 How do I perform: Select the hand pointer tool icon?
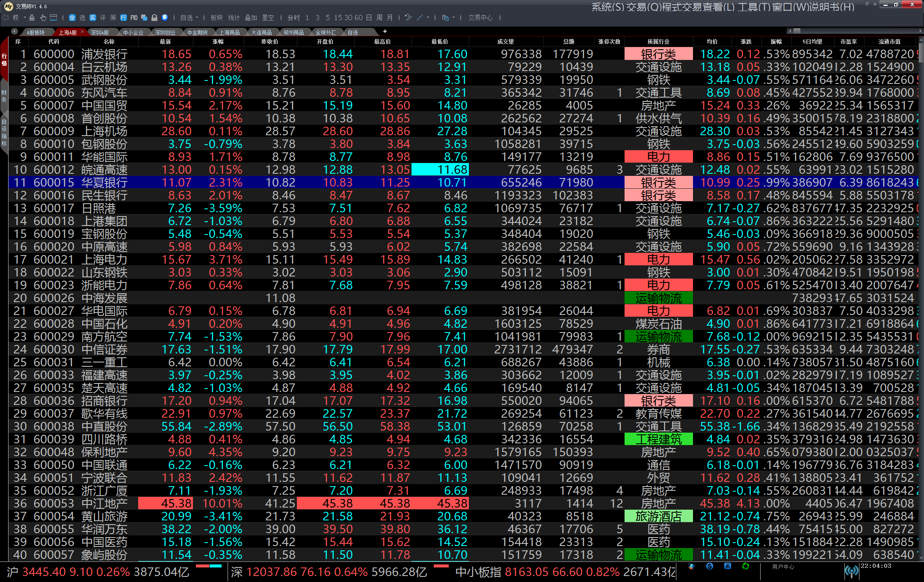coord(43,18)
